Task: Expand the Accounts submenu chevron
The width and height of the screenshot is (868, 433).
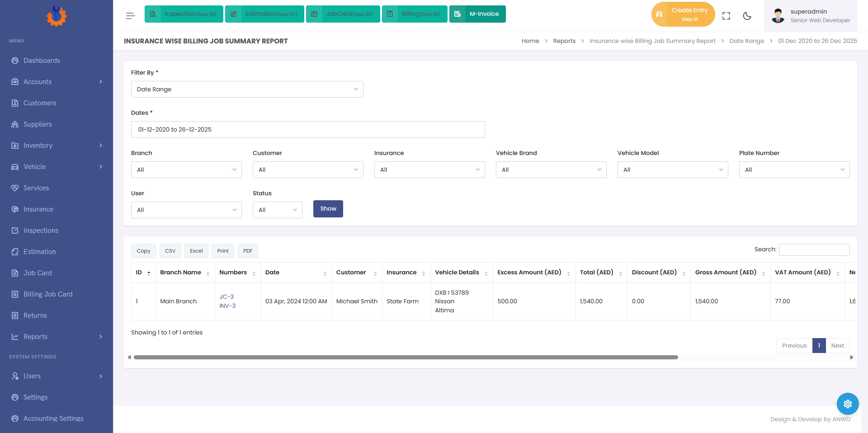Action: pyautogui.click(x=101, y=82)
